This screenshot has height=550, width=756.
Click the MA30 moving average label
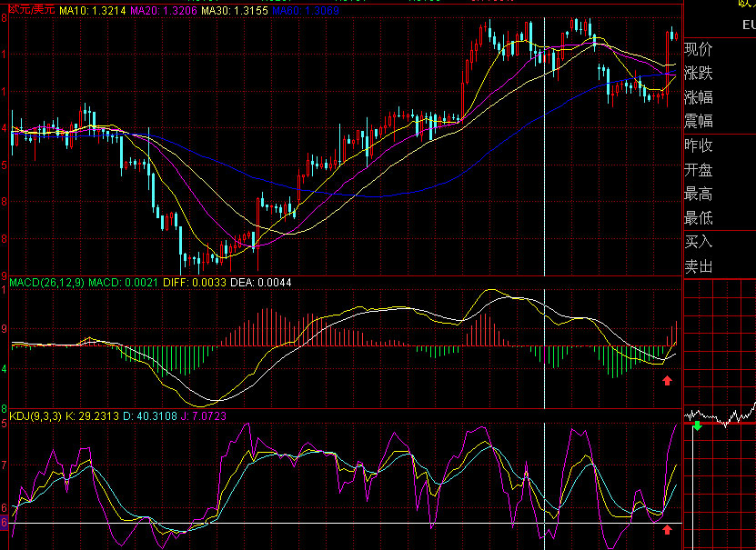235,10
